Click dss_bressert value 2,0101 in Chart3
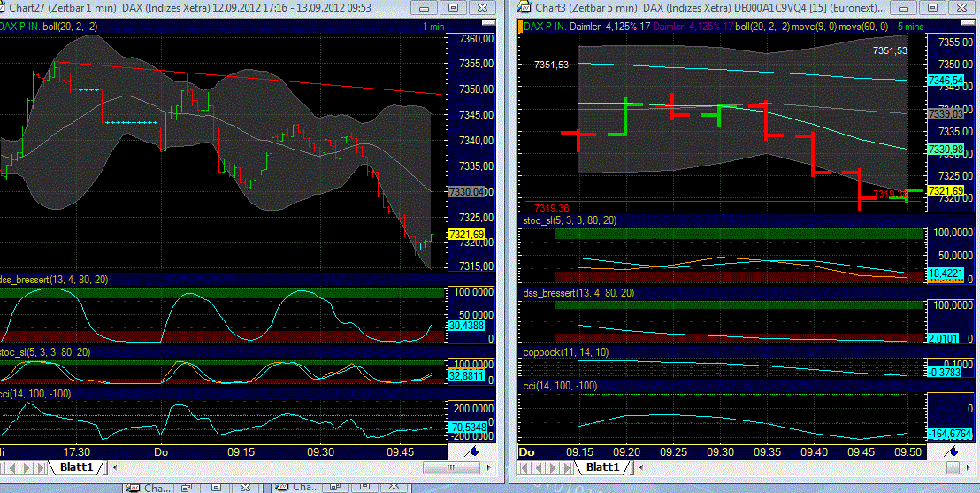Viewport: 980px width, 493px height. (946, 338)
